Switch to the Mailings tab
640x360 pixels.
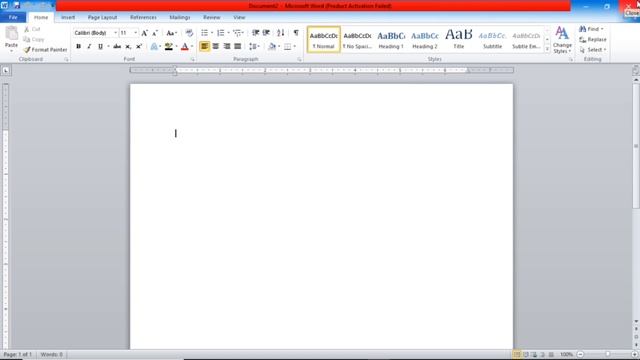click(x=180, y=18)
